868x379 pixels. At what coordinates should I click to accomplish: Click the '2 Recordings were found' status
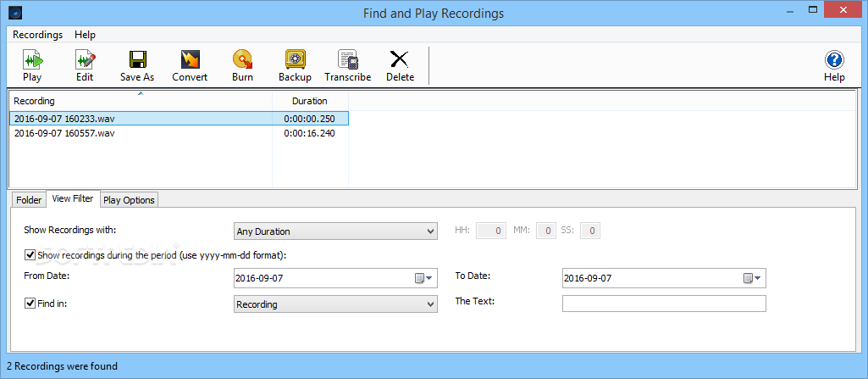coord(62,366)
